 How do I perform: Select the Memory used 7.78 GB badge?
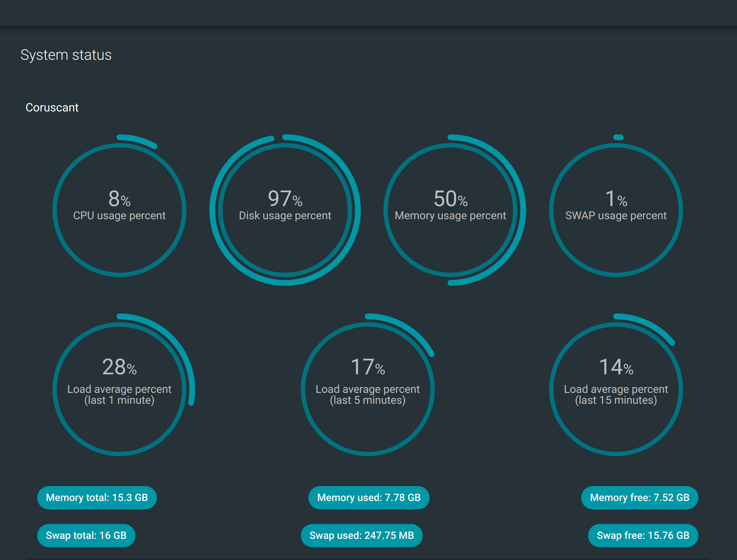click(x=368, y=498)
